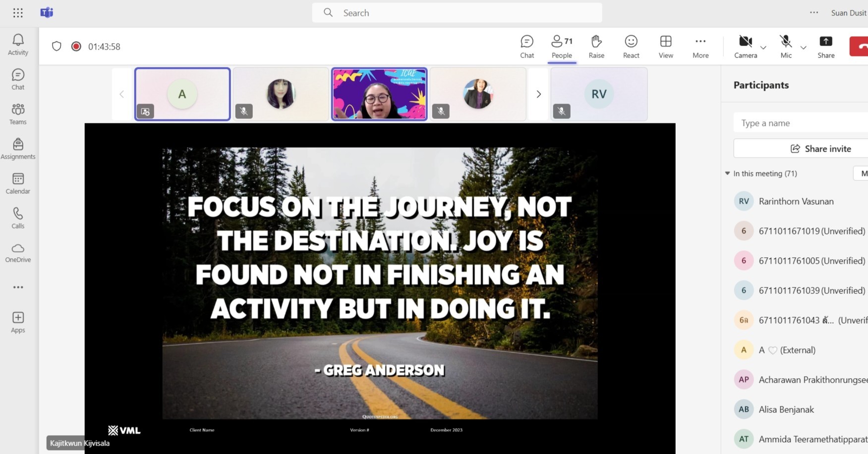Open the Activity bell in sidebar
868x454 pixels.
(18, 45)
